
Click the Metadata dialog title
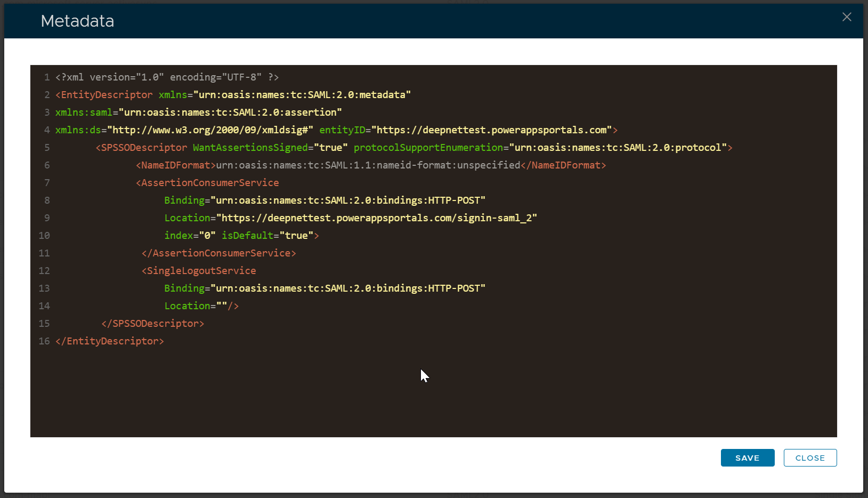77,21
